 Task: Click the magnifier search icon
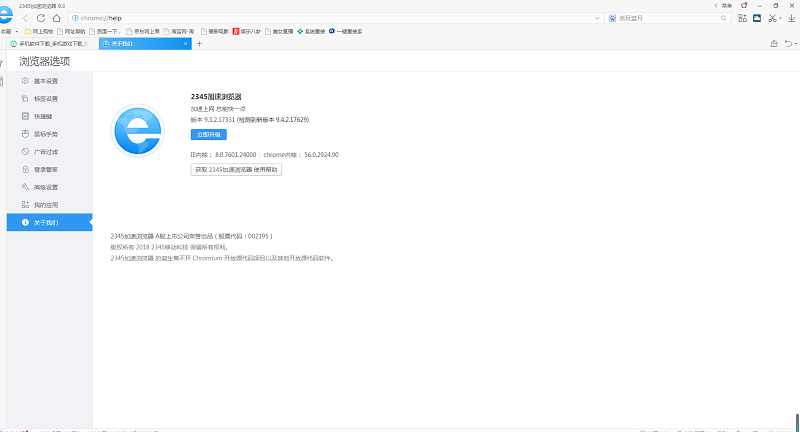click(723, 18)
